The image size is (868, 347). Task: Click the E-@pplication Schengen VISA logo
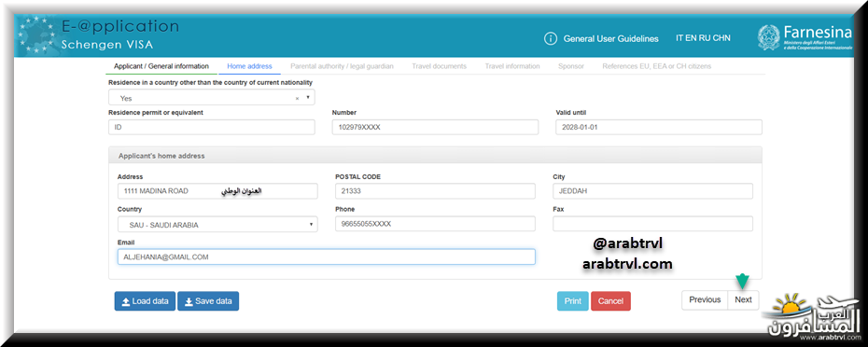[100, 35]
